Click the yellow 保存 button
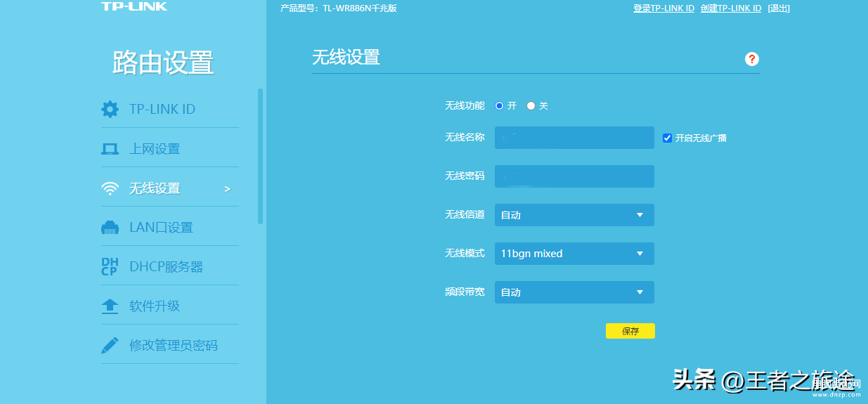The image size is (868, 404). point(630,331)
